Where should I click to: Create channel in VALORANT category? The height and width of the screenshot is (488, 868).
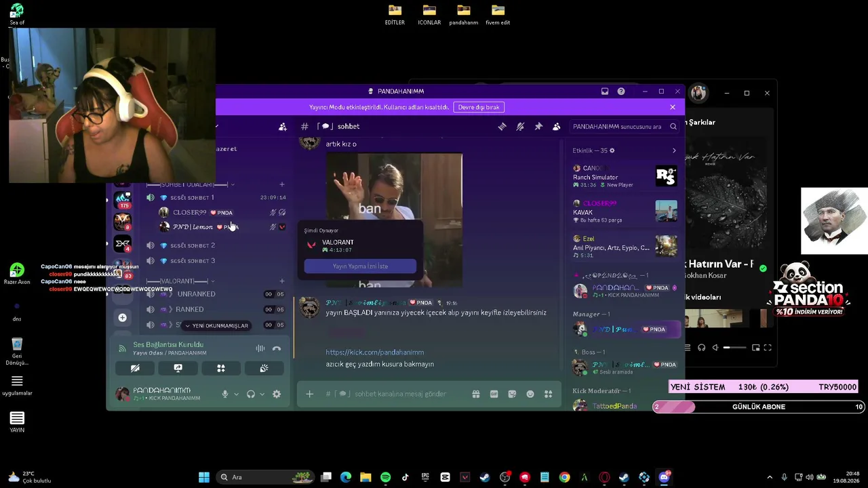[282, 281]
